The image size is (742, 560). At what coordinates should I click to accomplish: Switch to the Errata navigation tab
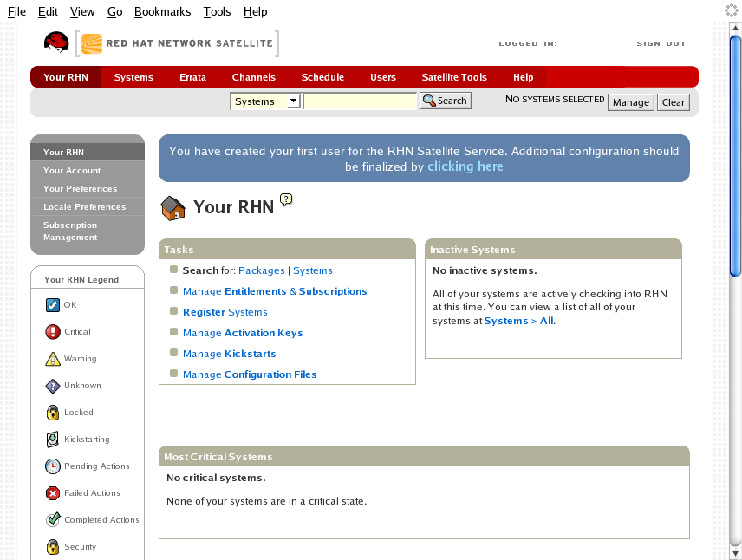tap(192, 77)
